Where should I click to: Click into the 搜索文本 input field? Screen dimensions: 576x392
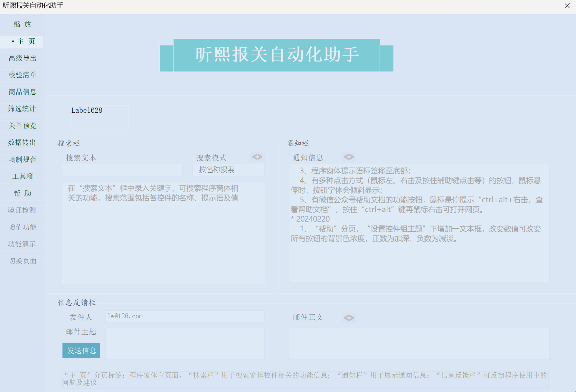122,170
